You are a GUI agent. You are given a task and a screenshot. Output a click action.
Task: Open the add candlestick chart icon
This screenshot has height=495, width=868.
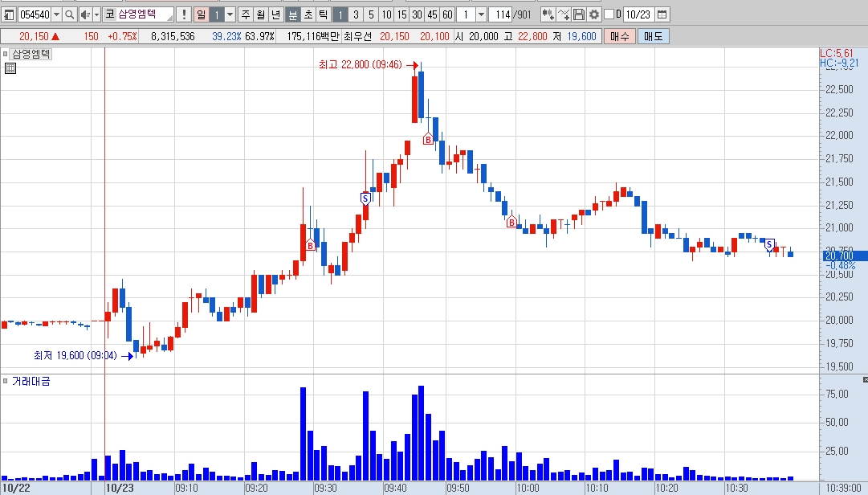(x=548, y=14)
